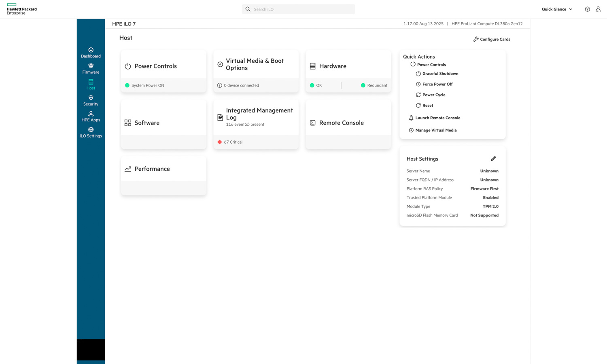
Task: Click Configure Cards button
Action: pos(492,39)
